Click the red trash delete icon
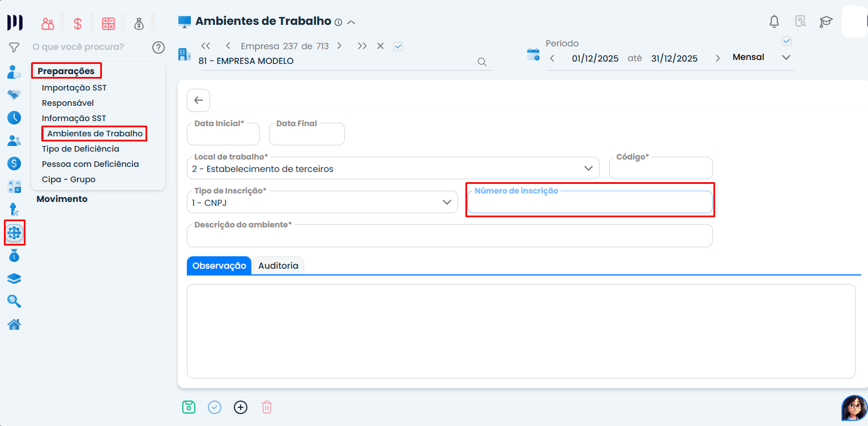This screenshot has height=426, width=868. point(267,407)
